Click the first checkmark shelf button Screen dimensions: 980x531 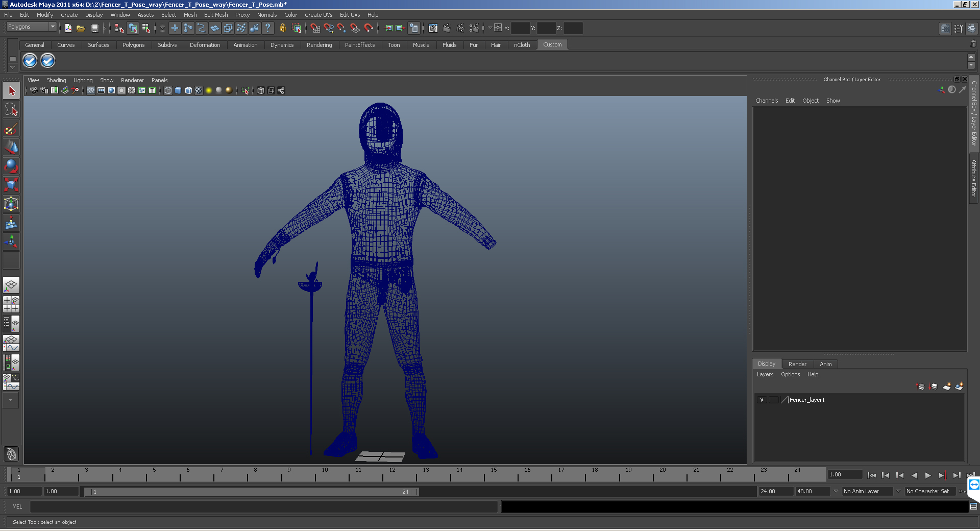tap(30, 61)
